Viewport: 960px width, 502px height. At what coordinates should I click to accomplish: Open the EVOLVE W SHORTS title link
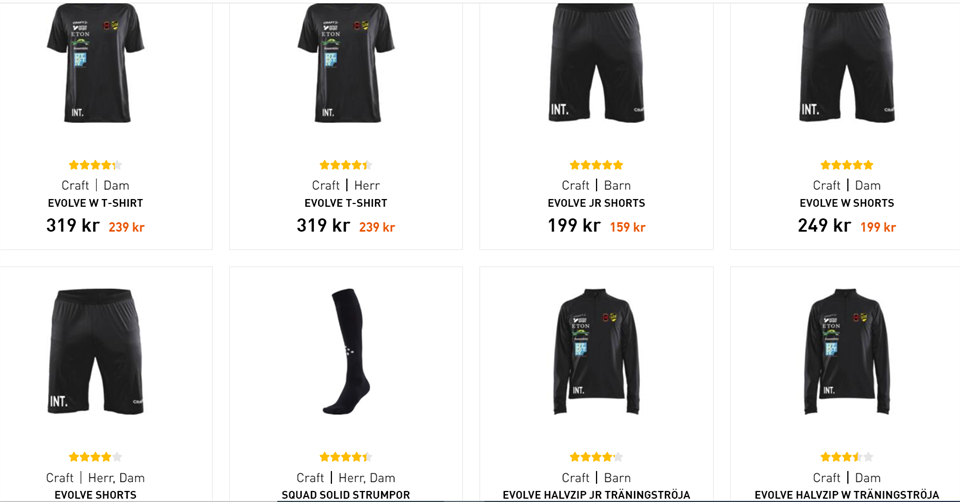(847, 203)
